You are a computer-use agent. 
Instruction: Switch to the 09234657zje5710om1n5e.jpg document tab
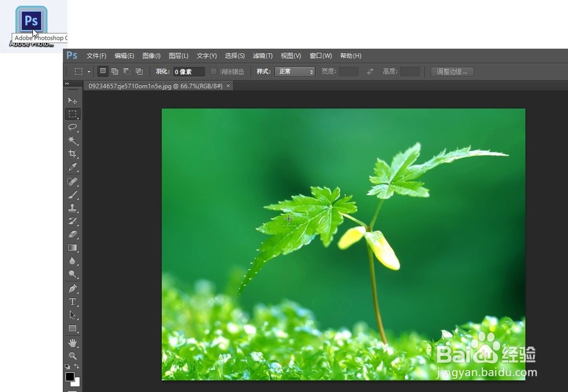tap(156, 86)
